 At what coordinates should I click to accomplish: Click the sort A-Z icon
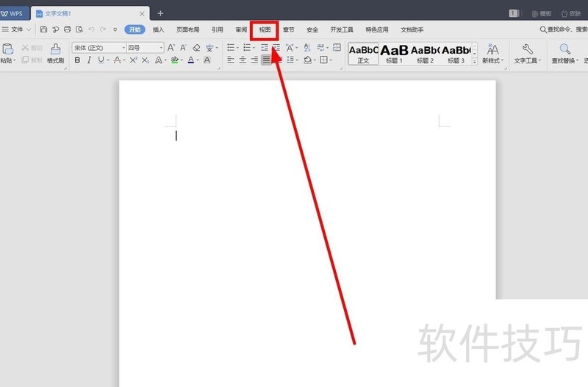[307, 48]
